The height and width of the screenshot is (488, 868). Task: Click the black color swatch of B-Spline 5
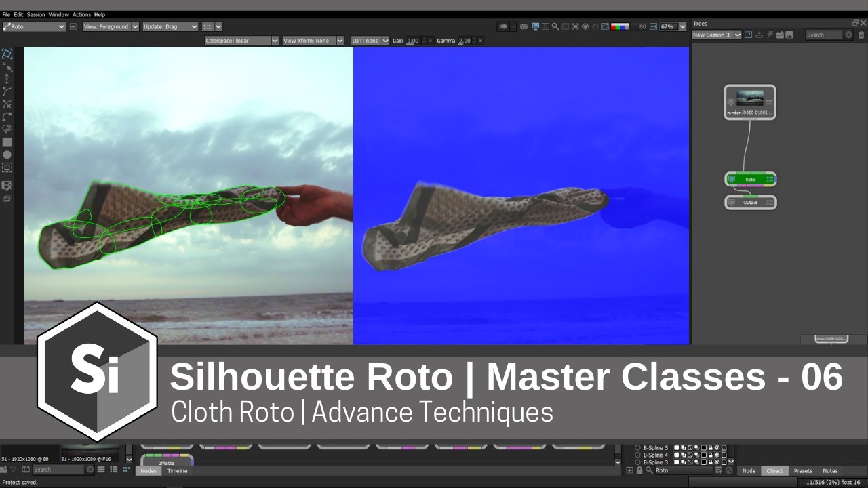tap(704, 448)
